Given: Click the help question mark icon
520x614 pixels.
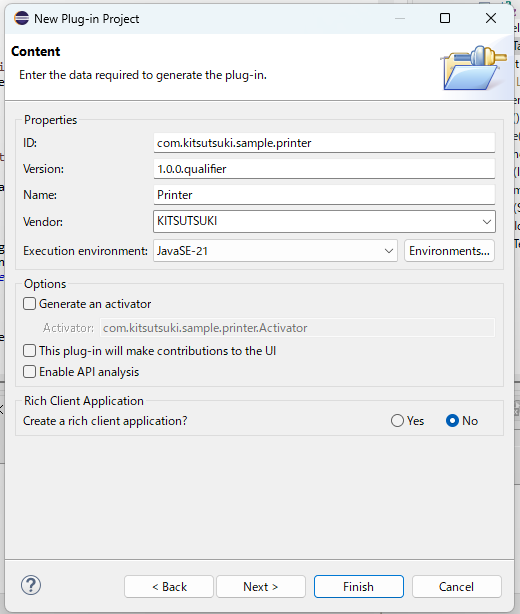Looking at the screenshot, I should point(31,586).
